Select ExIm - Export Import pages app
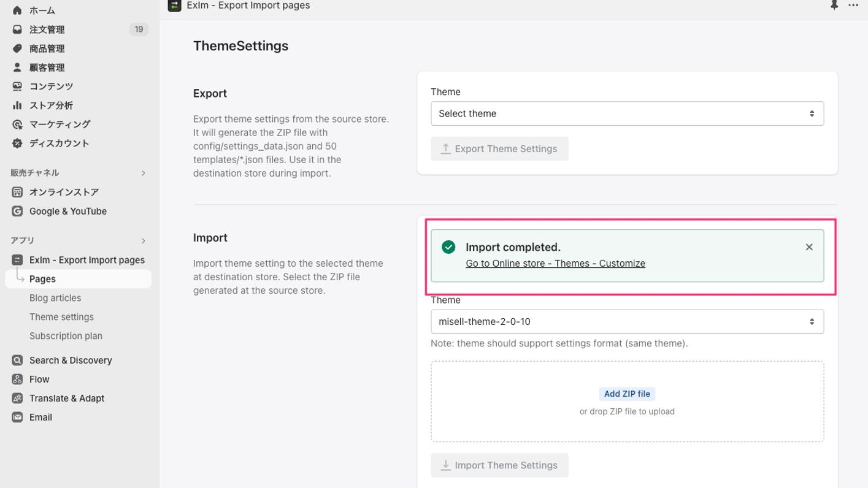This screenshot has height=488, width=868. (87, 260)
